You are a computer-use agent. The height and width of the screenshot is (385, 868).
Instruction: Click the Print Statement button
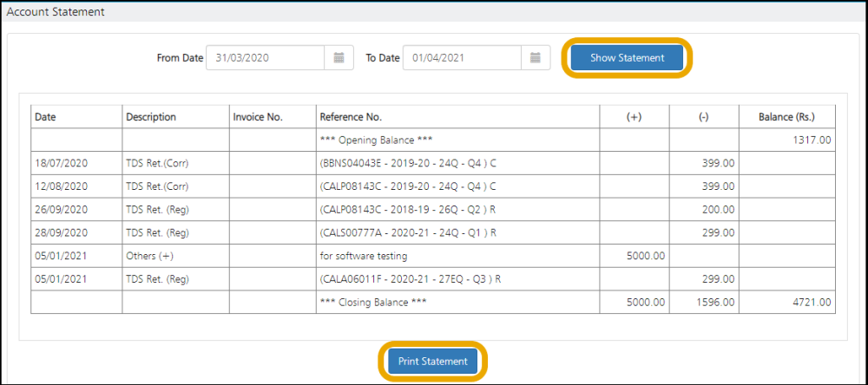(433, 362)
